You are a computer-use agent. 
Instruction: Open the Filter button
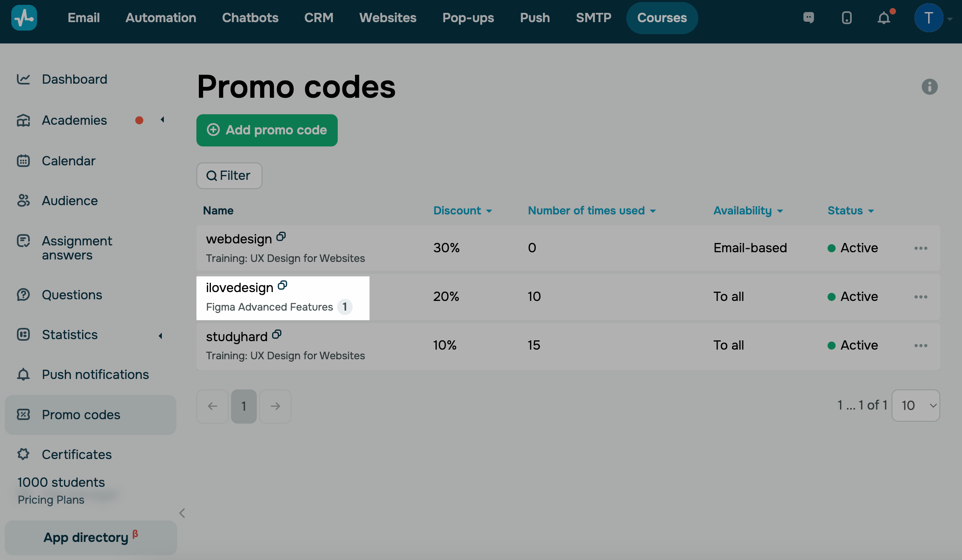click(229, 176)
